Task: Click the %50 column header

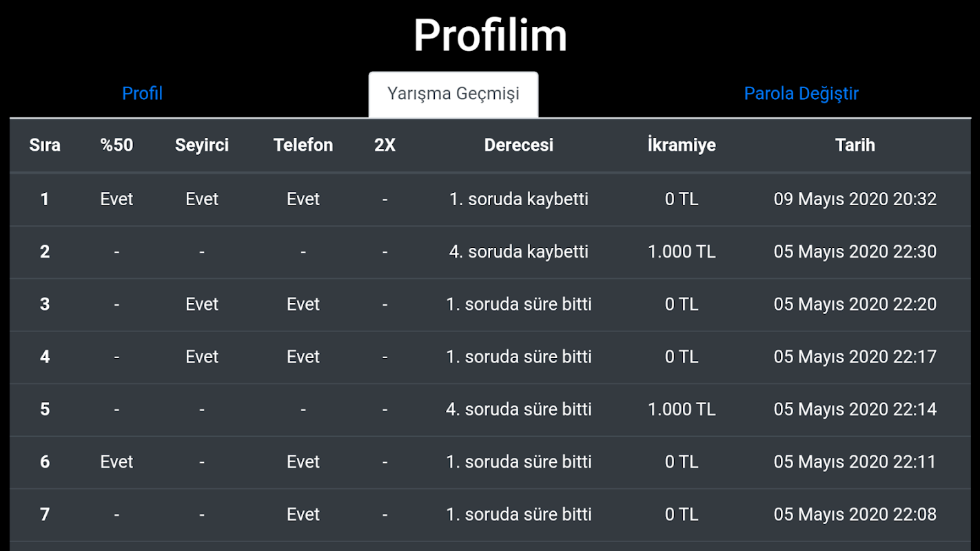Action: point(116,145)
